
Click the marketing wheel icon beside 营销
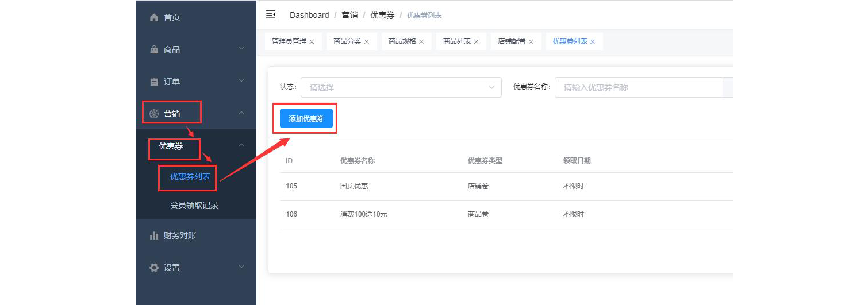[153, 114]
